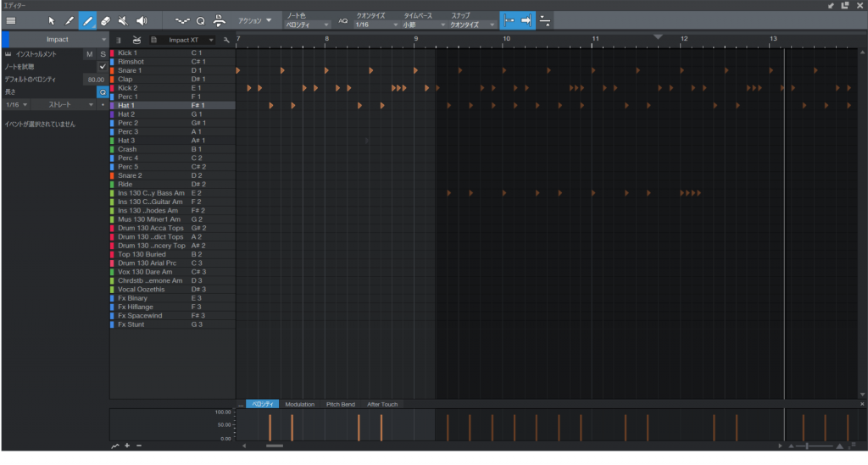Open the アクション dropdown menu
The height and width of the screenshot is (465, 868).
pyautogui.click(x=255, y=20)
